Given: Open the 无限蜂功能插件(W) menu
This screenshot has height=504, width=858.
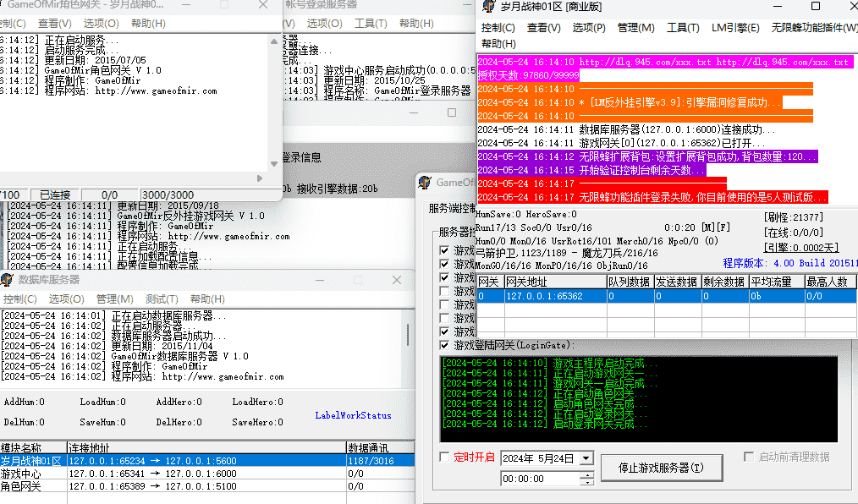Looking at the screenshot, I should click(x=814, y=28).
